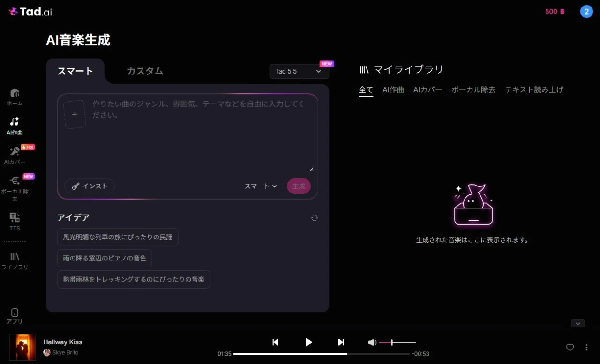The image size is (600, 364).
Task: Open アプリ in the sidebar
Action: (15, 316)
